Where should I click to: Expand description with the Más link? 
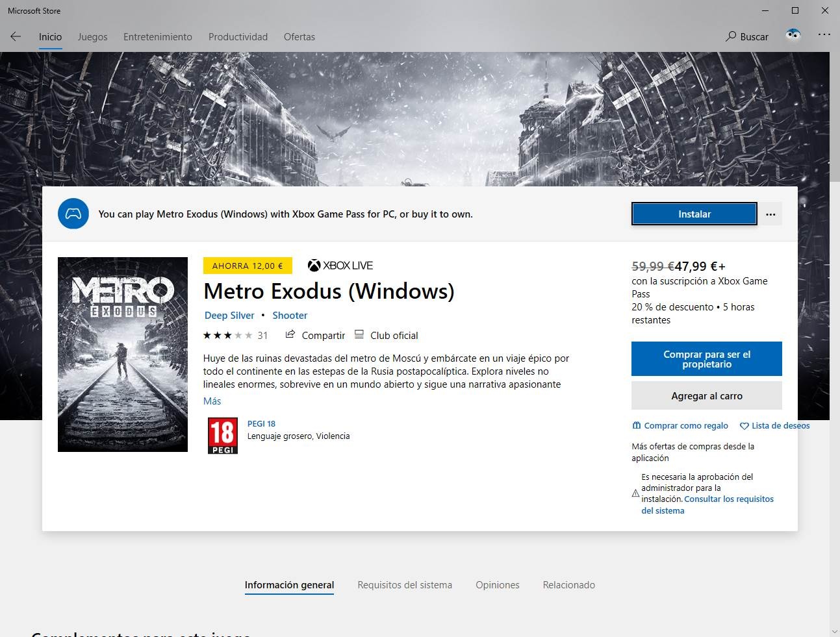tap(212, 401)
